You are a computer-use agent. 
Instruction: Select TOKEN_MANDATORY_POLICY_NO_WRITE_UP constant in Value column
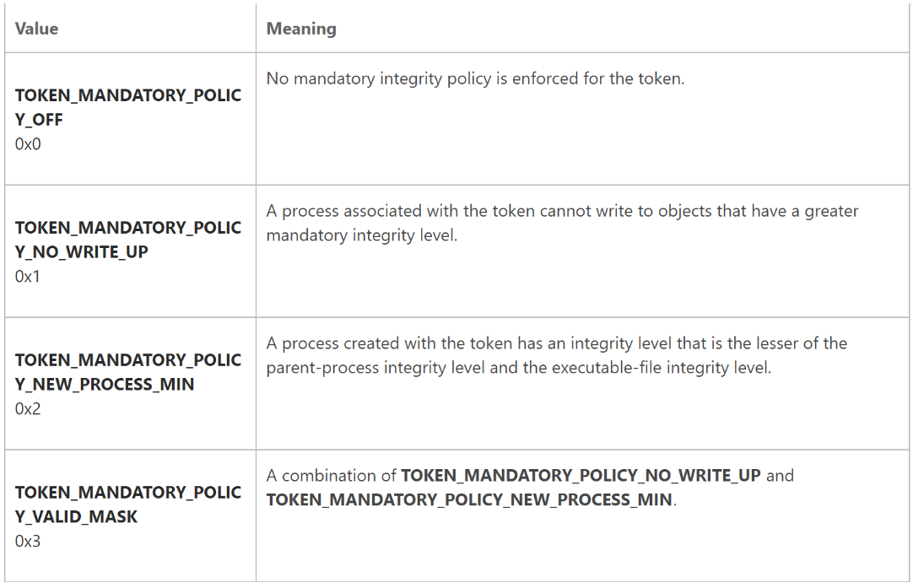click(x=128, y=240)
